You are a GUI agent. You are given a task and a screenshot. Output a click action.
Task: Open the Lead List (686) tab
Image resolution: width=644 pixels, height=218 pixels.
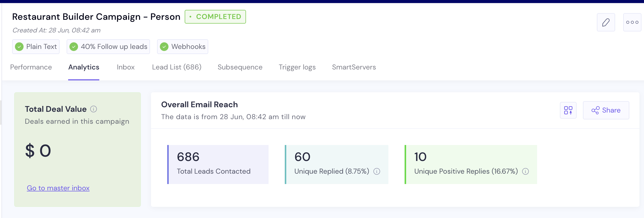[x=177, y=67]
